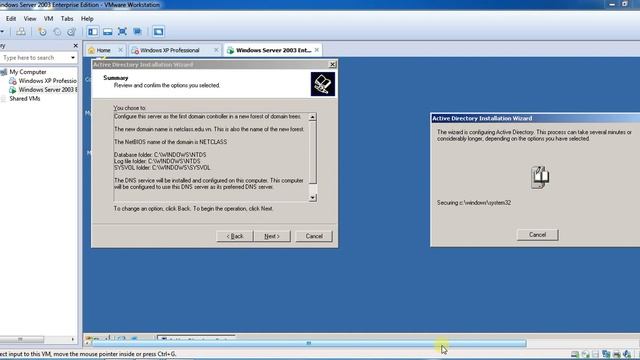Viewport: 640px width, 360px height.
Task: Close the library sidebar panel
Action: click(75, 46)
